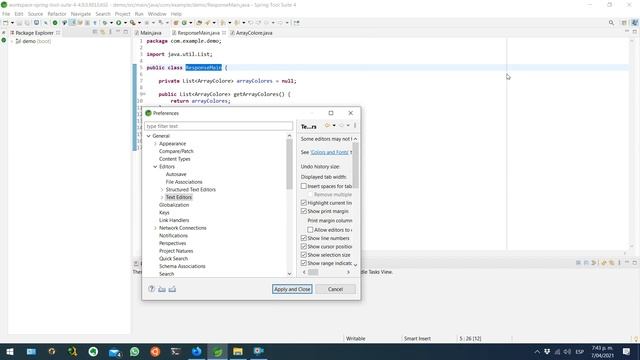Open the Preferences page view menu dots
Viewport: 640px width, 360px height.
[355, 126]
